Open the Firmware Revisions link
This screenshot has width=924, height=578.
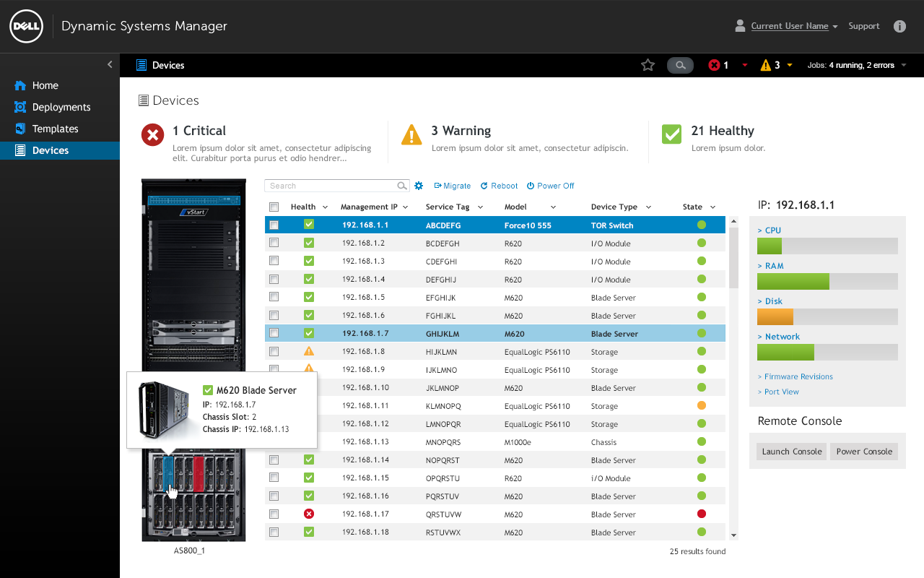[795, 376]
